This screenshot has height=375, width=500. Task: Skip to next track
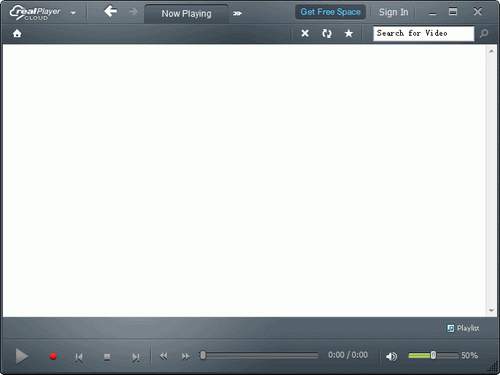click(x=135, y=357)
